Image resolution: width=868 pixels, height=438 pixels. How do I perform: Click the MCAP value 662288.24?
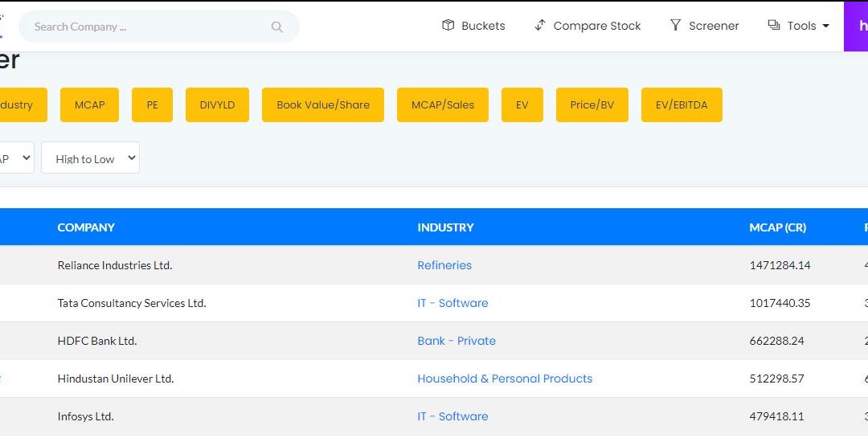pos(776,341)
